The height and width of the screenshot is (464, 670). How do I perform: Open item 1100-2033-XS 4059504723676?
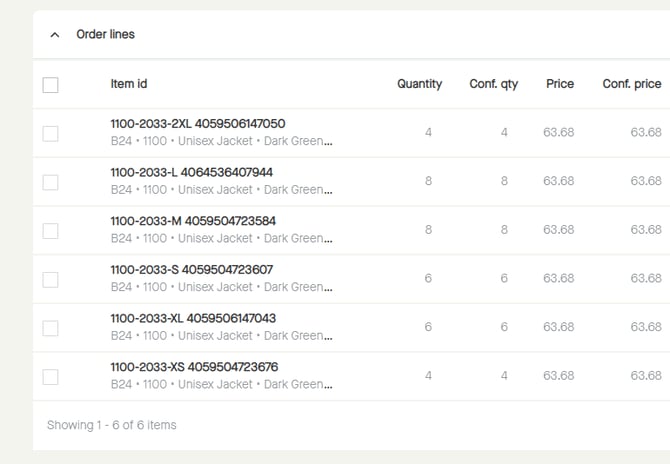194,367
